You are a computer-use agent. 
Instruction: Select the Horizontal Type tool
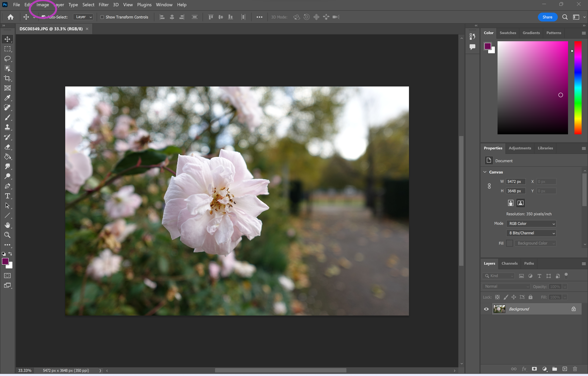[7, 196]
